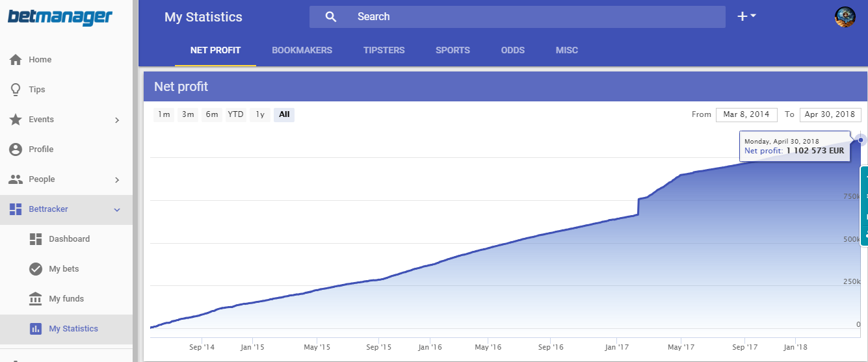Switch to the Bookmakers tab
This screenshot has width=868, height=362.
point(302,50)
